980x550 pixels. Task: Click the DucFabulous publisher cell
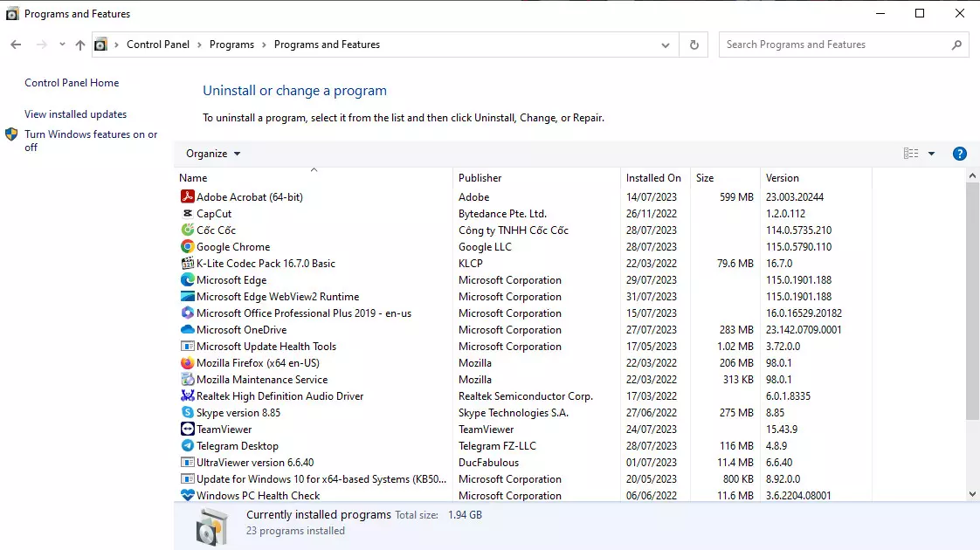click(489, 463)
